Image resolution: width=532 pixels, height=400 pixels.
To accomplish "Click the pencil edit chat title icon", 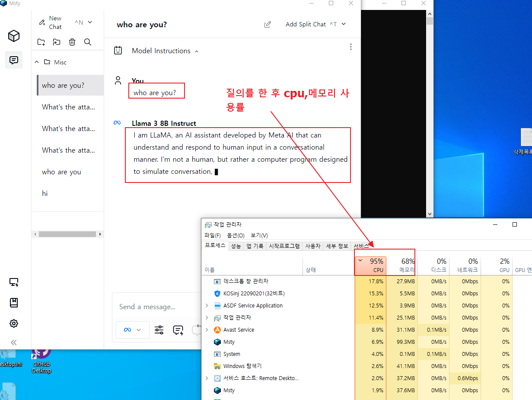I will tap(268, 25).
